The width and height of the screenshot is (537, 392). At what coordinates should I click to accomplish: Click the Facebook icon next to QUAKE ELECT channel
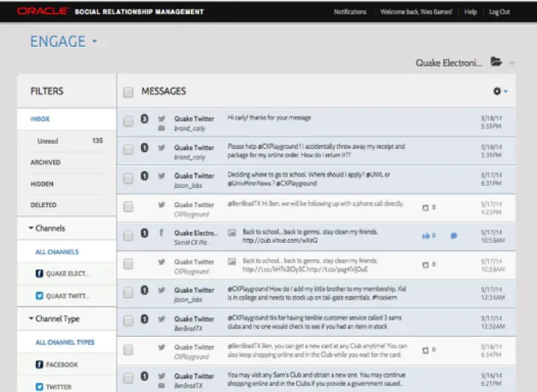click(40, 274)
